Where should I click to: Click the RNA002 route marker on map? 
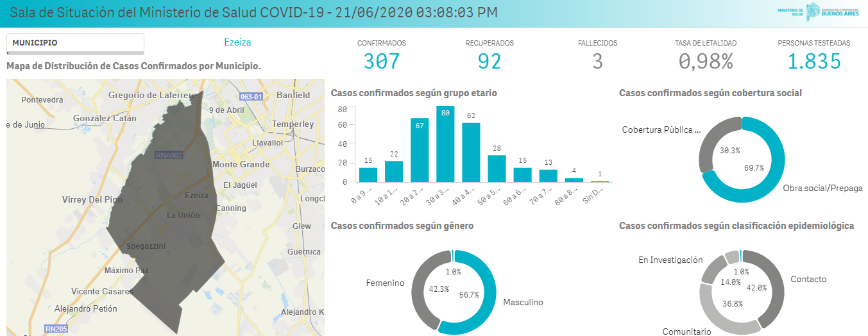[169, 155]
